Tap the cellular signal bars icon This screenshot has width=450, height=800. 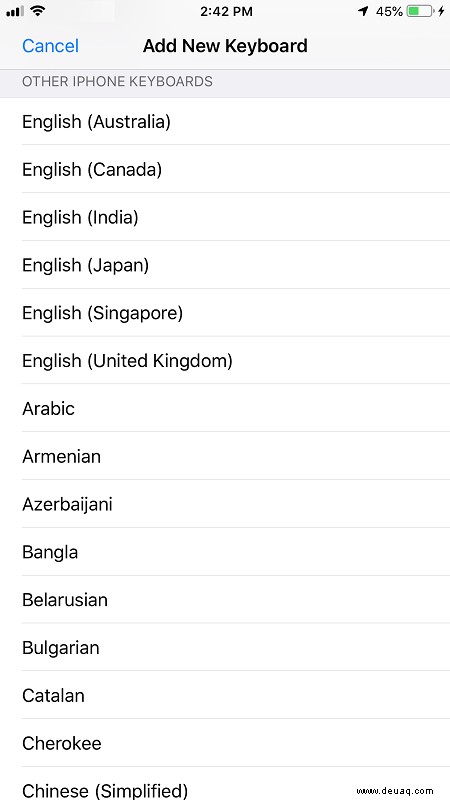pos(15,11)
